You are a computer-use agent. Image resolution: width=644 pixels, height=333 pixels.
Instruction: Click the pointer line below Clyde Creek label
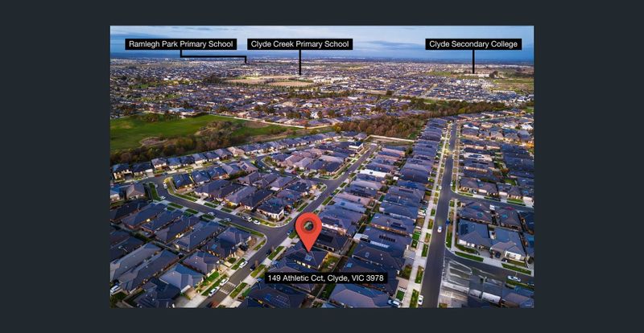299,62
